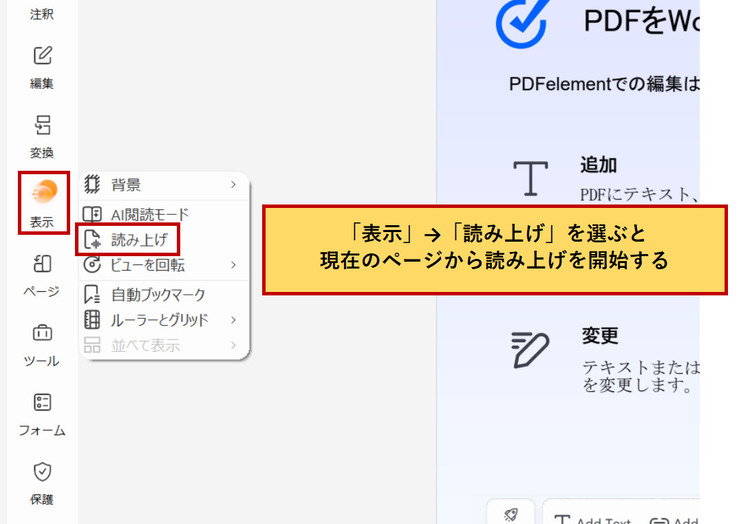Click the 注釈 (Annotation) sidebar label

pos(42,14)
